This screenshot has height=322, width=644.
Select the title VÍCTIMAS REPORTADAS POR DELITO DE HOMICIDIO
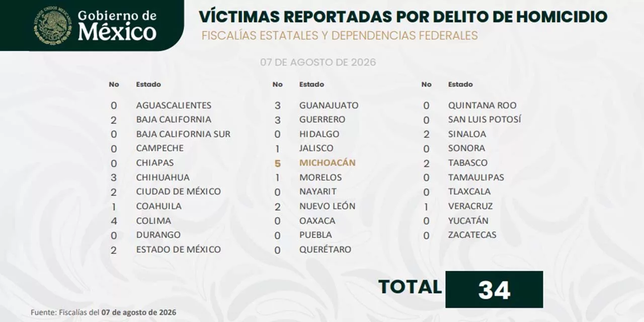coord(403,17)
